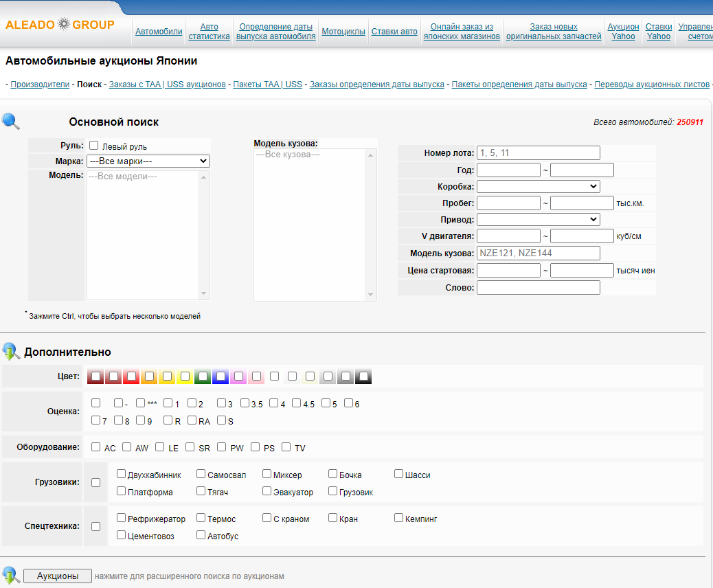Tick the AW equipment checkbox
Screen dimensions: 713x588
[127, 447]
